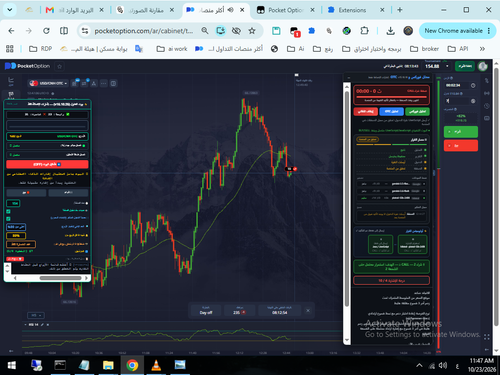Screen dimensions: 500x375
Task: Click the trade time field showing 00:02:34
Action: [x=457, y=85]
